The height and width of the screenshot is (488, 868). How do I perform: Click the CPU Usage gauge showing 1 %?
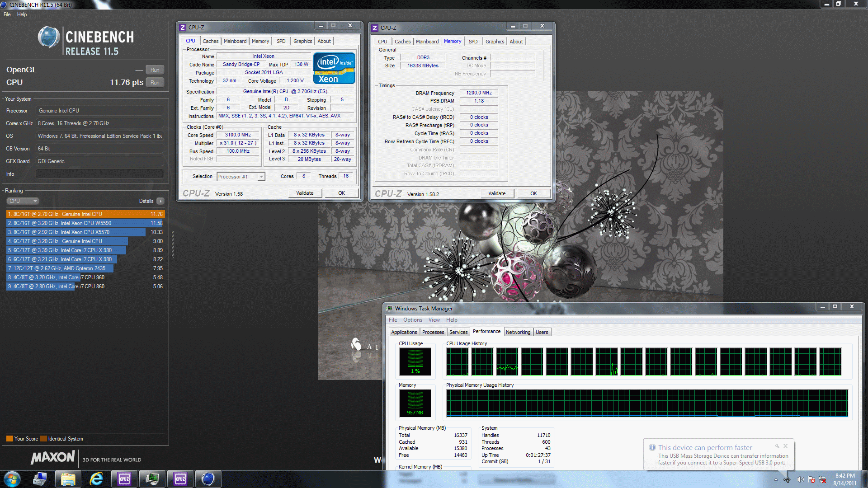coord(415,361)
